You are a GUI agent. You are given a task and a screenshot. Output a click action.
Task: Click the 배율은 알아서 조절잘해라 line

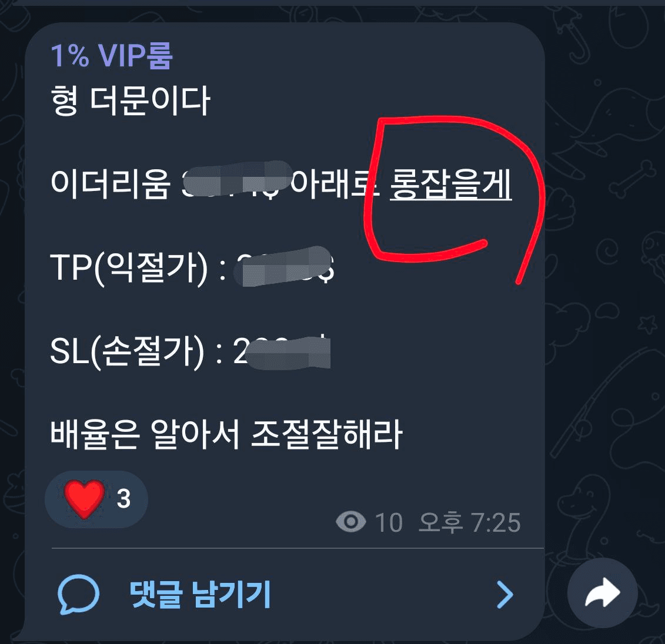226,435
